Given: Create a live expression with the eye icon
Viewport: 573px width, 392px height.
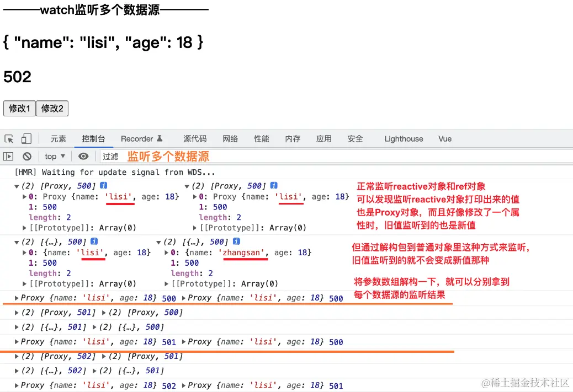Looking at the screenshot, I should click(x=83, y=157).
